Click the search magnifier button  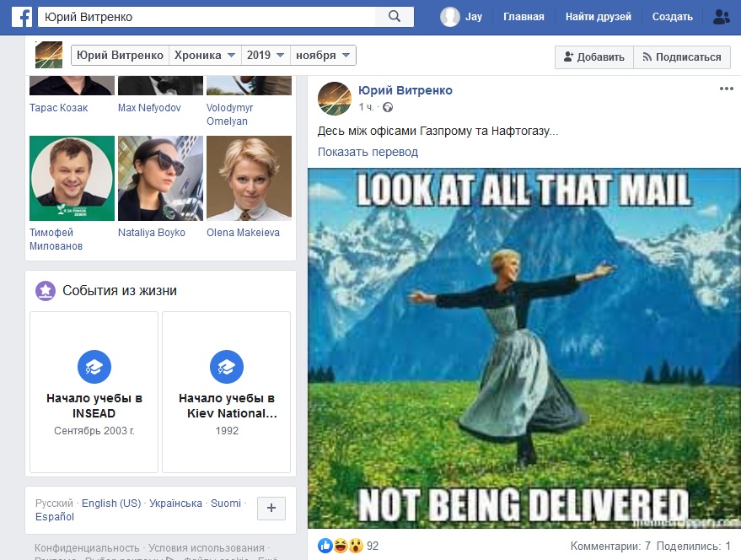395,17
